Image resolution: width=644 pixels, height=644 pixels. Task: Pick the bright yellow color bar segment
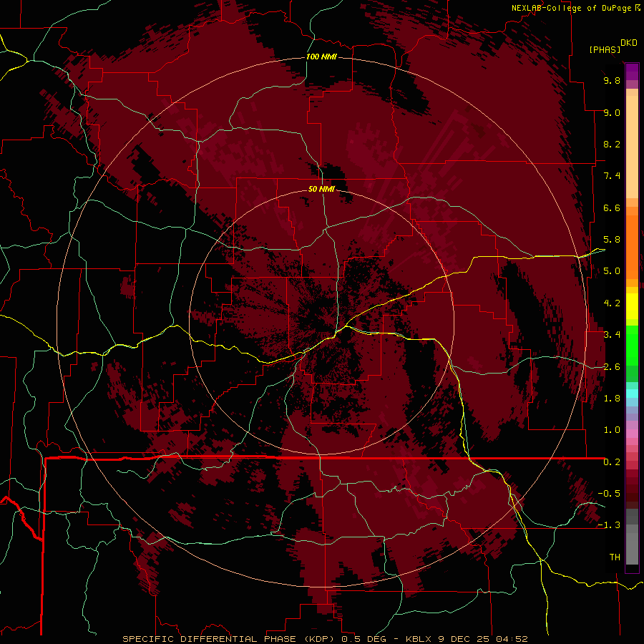click(632, 306)
